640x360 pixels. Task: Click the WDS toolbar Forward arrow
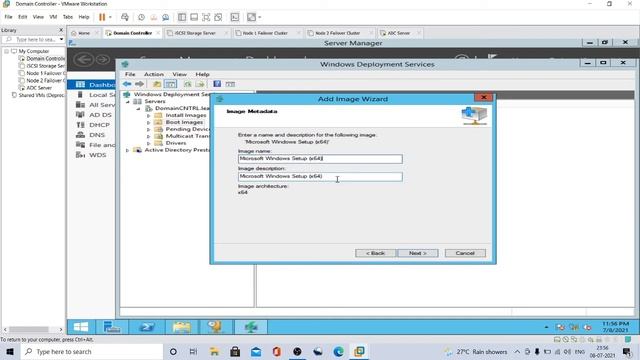(139, 84)
